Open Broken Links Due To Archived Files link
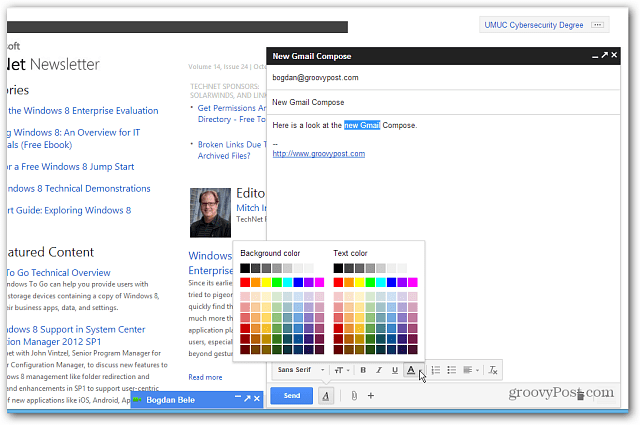Viewport: 640px width, 425px height. [231, 150]
